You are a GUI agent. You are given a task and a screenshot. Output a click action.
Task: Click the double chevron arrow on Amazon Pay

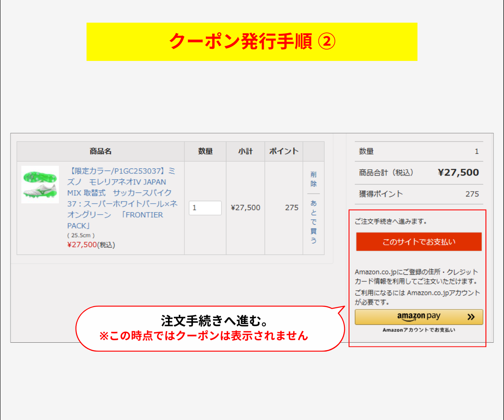point(471,317)
